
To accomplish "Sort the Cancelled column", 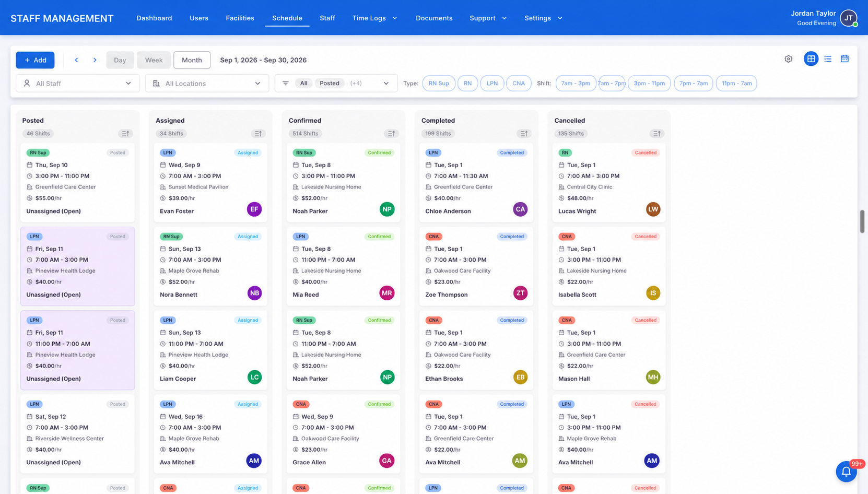I will [x=656, y=134].
